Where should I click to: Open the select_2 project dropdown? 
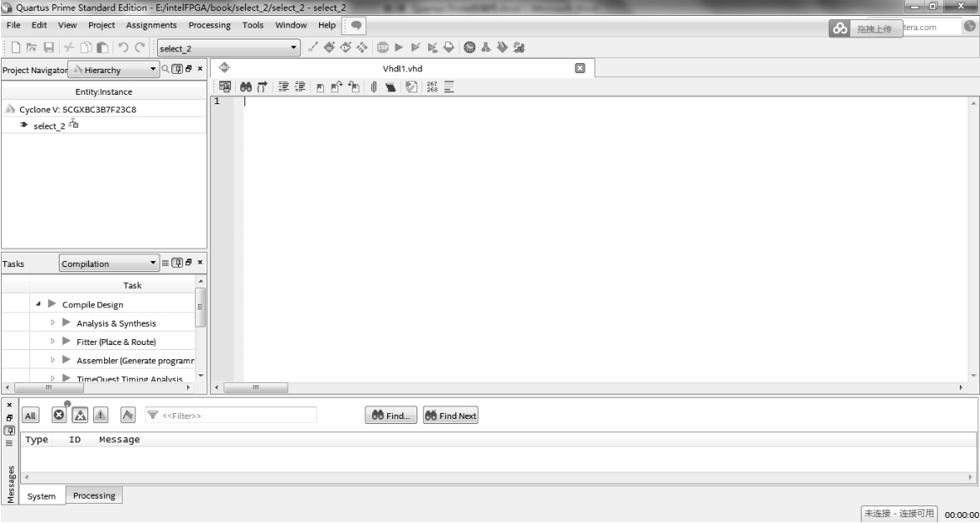[x=228, y=48]
